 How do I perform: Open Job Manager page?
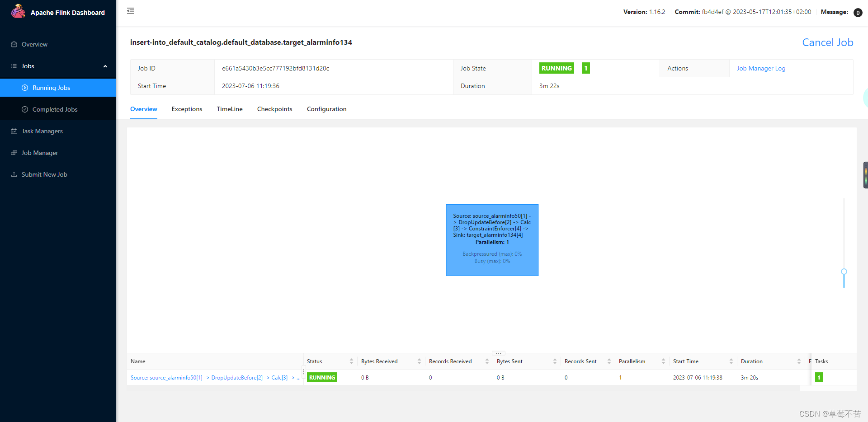[58, 153]
